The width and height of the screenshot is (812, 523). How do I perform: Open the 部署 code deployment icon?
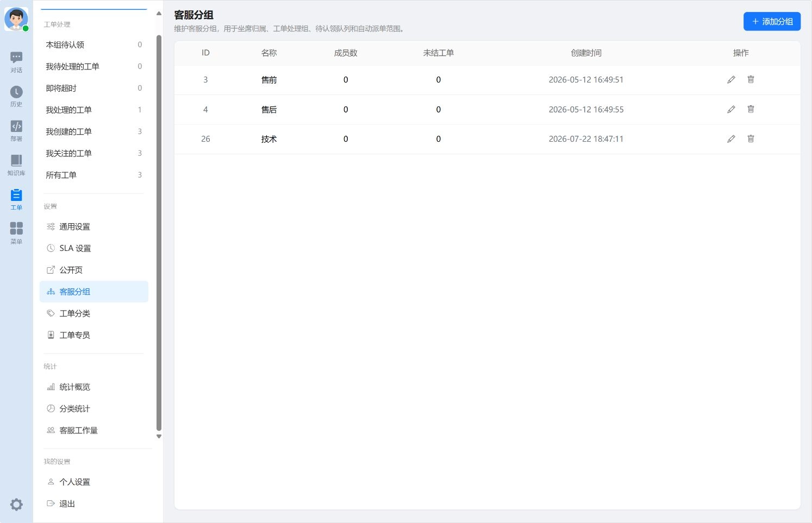16,126
